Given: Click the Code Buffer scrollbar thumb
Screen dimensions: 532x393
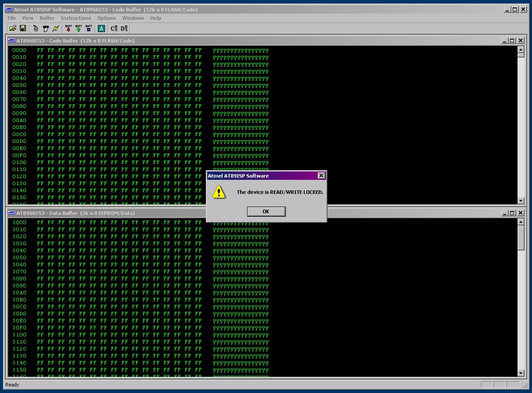Looking at the screenshot, I should (521, 55).
